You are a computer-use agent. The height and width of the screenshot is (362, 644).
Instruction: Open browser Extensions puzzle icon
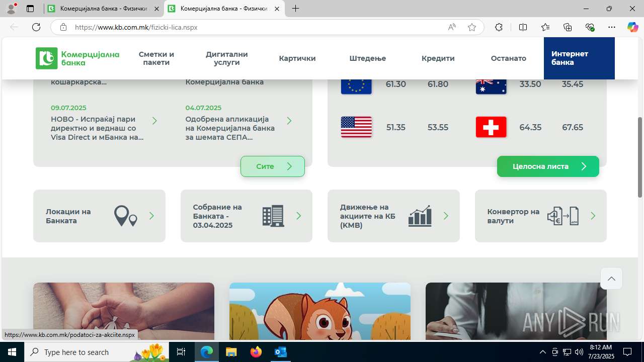[499, 27]
